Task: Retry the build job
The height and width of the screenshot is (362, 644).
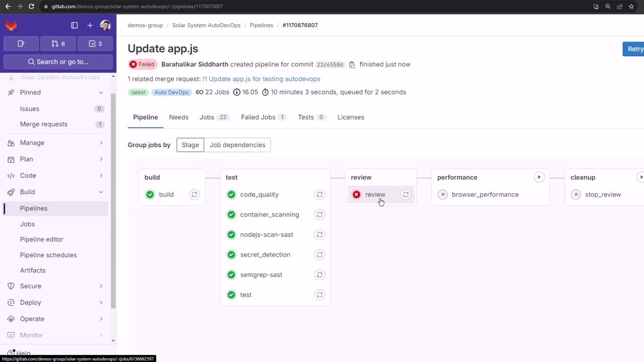Action: pos(194,195)
